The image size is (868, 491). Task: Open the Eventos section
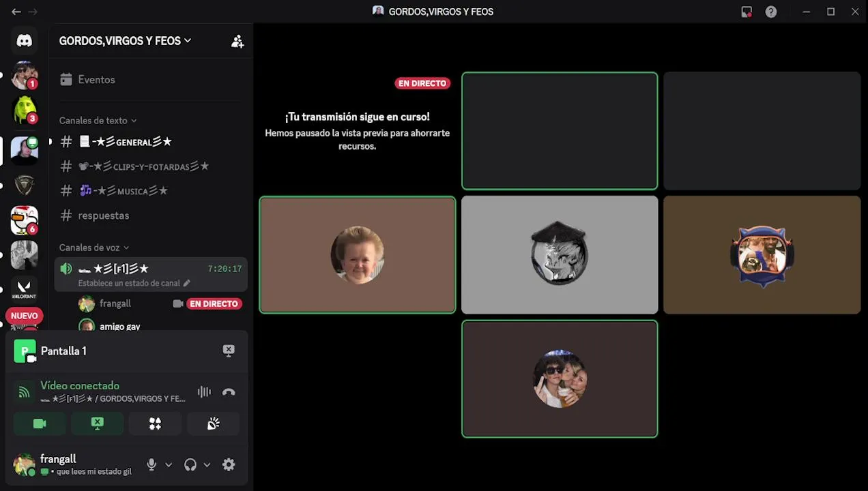[x=150, y=80]
